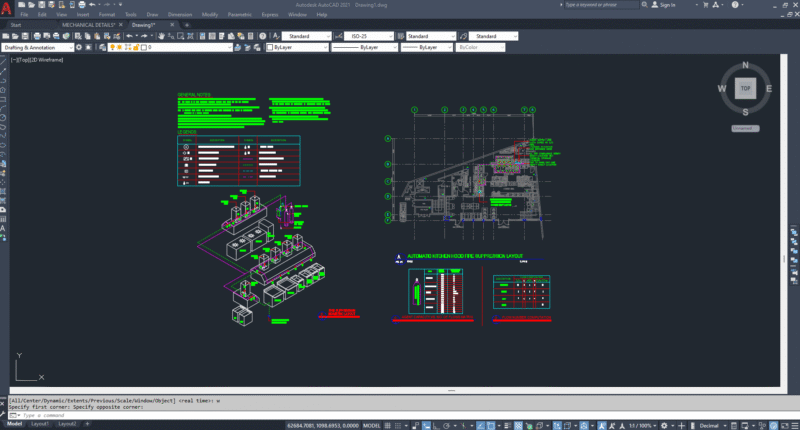The width and height of the screenshot is (800, 430).
Task: Open the ByLayer lineweight dropdown
Action: [x=427, y=47]
